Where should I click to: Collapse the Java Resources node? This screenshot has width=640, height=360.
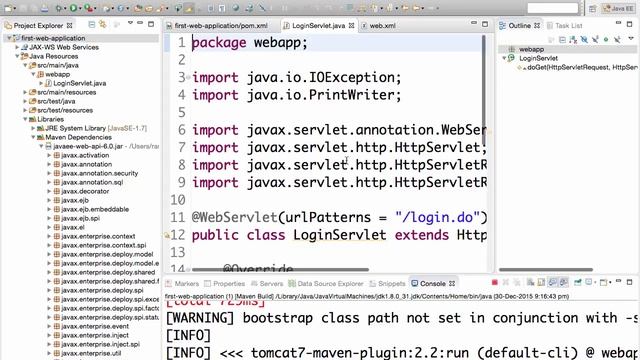(x=17, y=56)
